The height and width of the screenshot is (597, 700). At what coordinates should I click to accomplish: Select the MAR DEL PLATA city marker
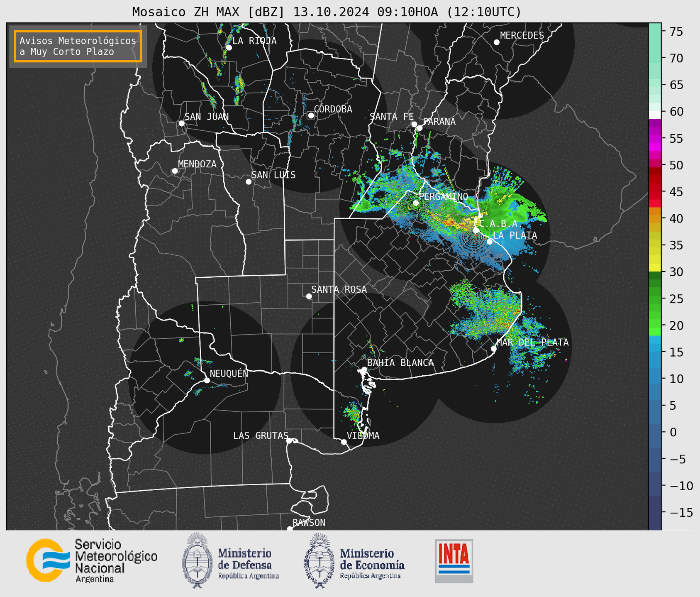click(x=493, y=349)
